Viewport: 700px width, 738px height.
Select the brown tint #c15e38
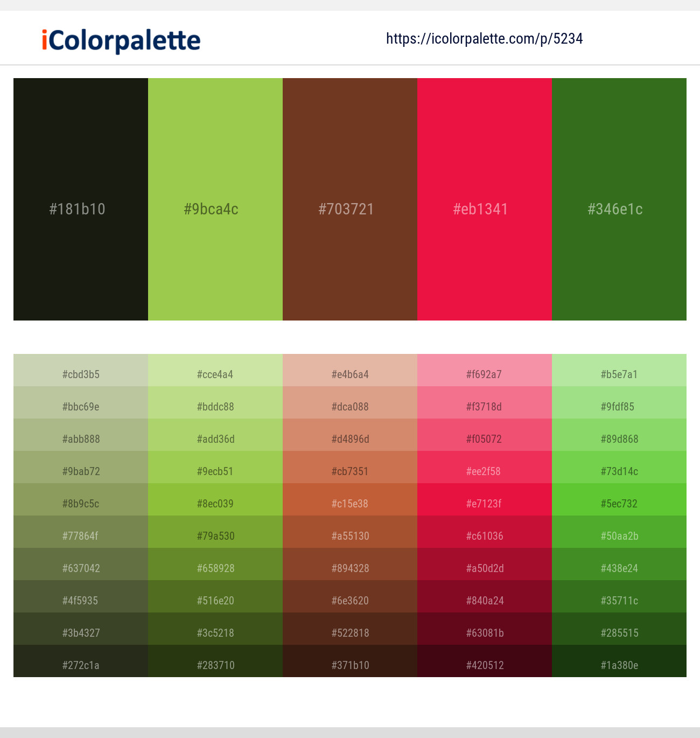pyautogui.click(x=349, y=503)
